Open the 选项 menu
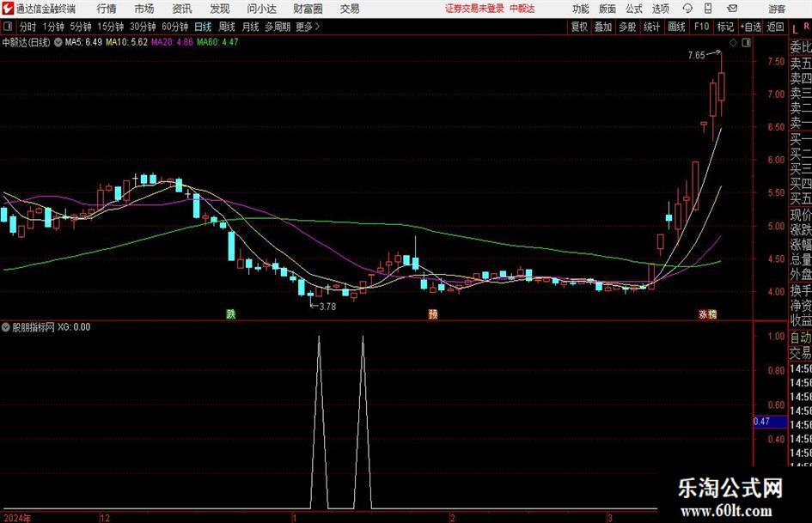Image resolution: width=812 pixels, height=523 pixels. pyautogui.click(x=660, y=9)
